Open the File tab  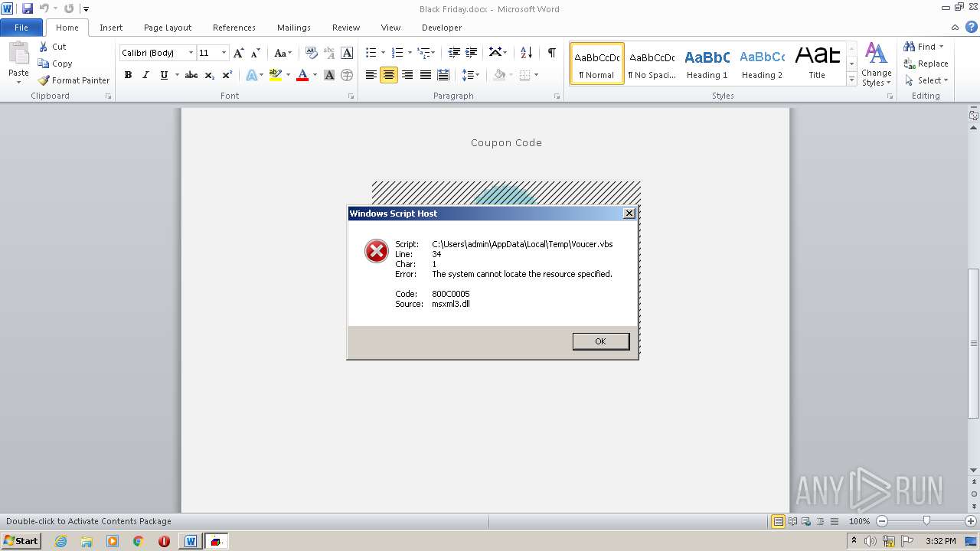21,28
